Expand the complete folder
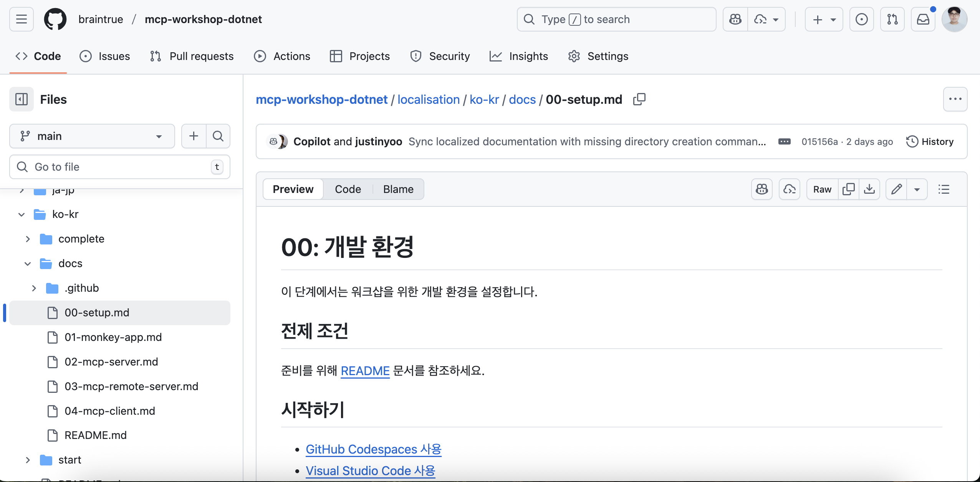The image size is (980, 482). point(28,239)
